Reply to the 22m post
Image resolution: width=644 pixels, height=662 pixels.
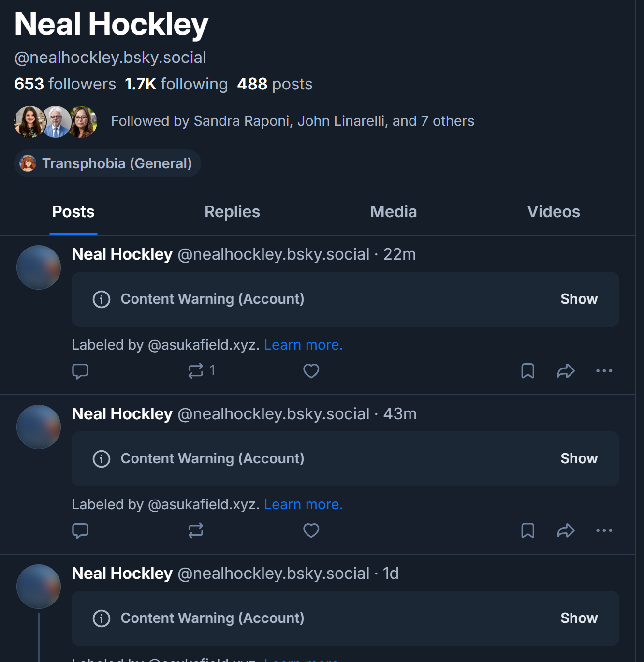[x=80, y=371]
